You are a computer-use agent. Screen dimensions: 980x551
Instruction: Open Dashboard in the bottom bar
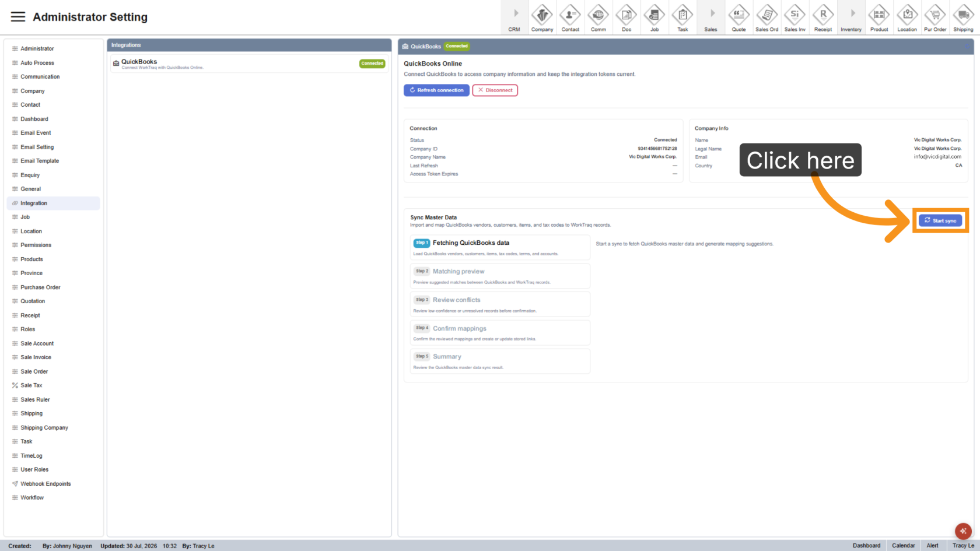(866, 546)
